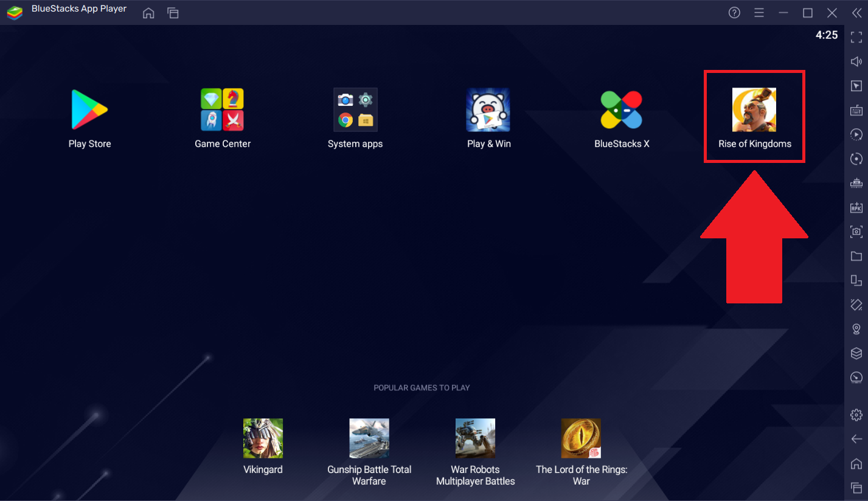Open the stacked layers icon in sidebar

(856, 353)
